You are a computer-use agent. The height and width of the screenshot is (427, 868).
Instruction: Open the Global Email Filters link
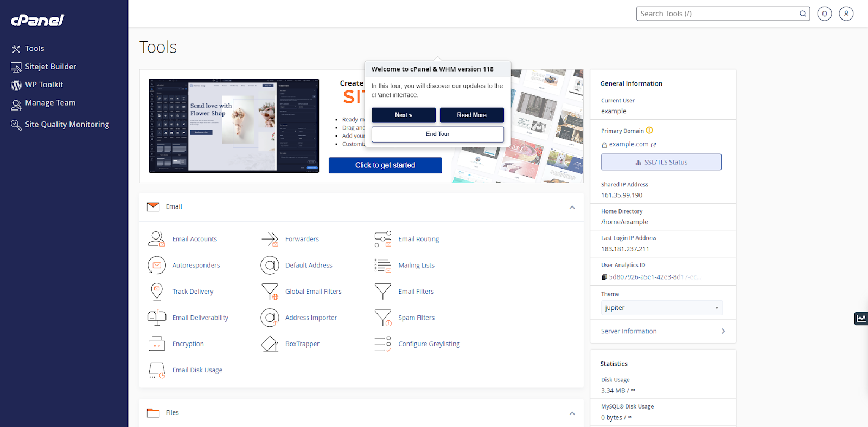pos(314,292)
